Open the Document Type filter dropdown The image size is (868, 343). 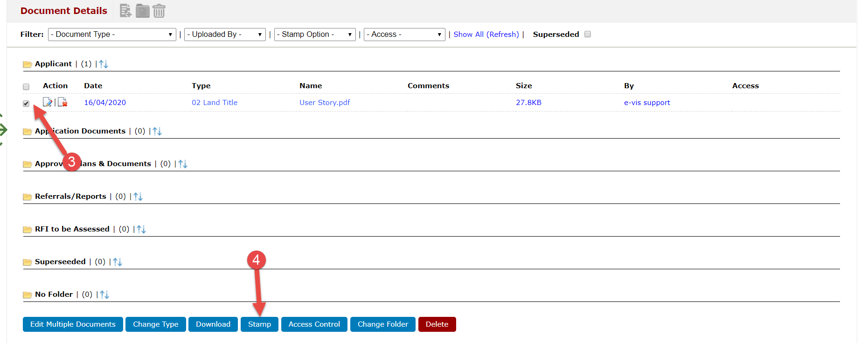point(112,35)
